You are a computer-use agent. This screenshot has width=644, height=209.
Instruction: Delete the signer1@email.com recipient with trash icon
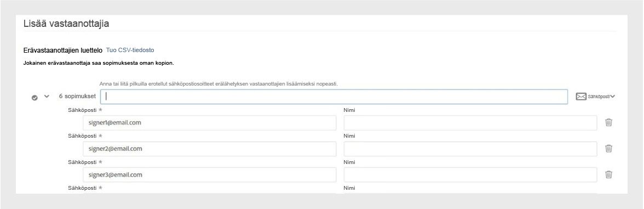coord(609,122)
